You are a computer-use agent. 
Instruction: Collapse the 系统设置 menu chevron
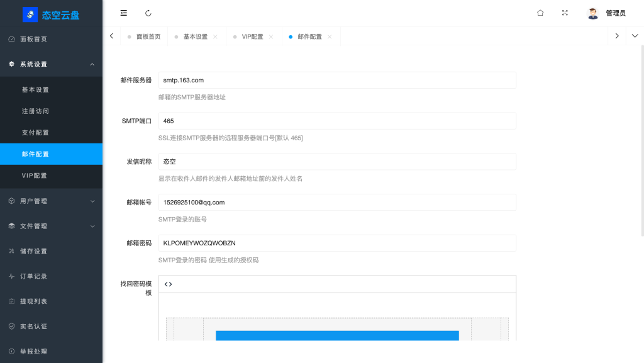coord(92,64)
